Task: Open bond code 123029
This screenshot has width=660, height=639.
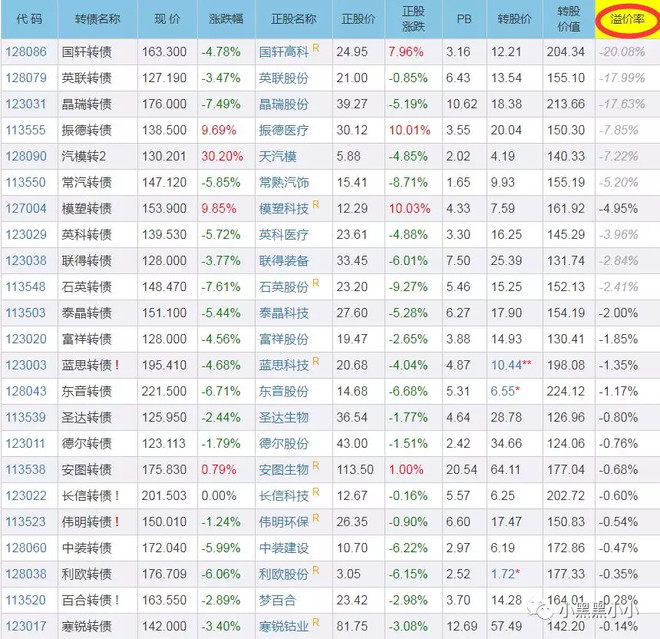Action: tap(26, 234)
